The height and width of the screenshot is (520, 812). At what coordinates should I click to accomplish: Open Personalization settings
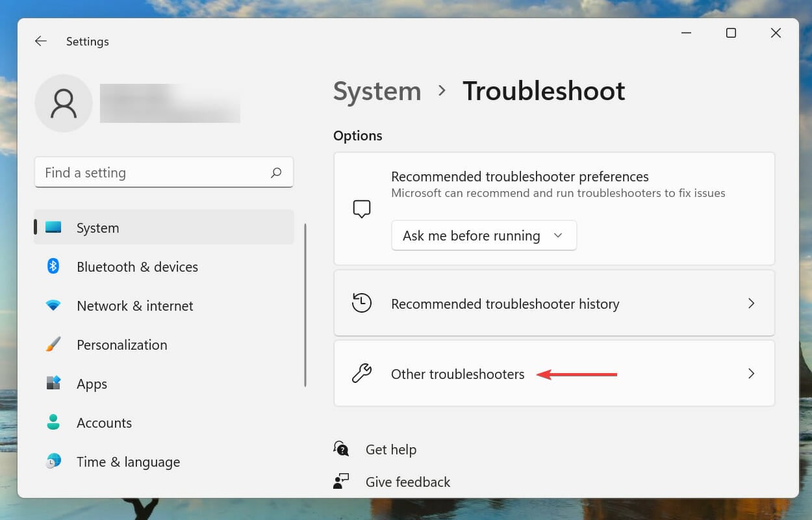click(x=164, y=344)
